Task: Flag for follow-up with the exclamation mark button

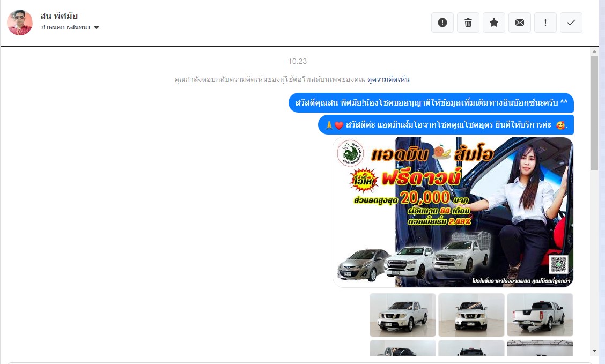Action: [545, 23]
